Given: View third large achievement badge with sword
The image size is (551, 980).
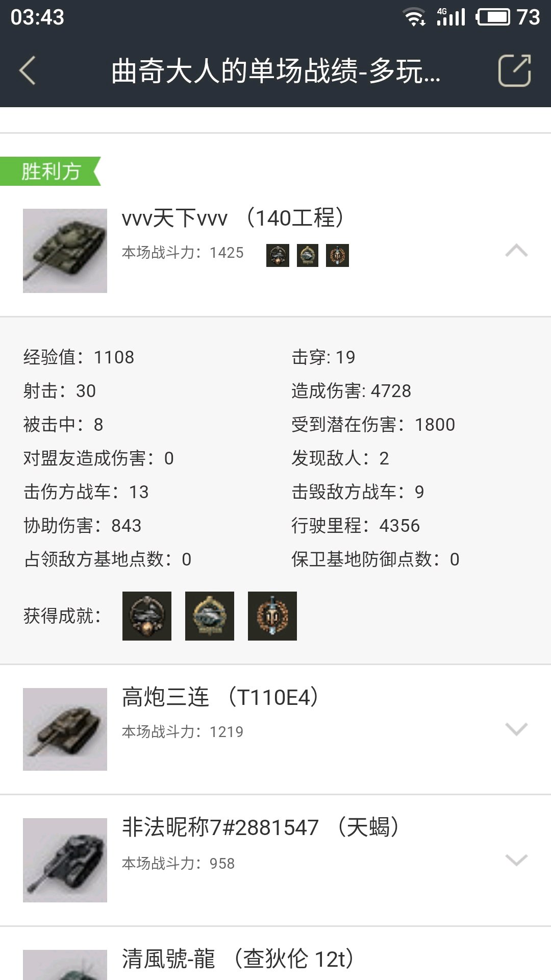Looking at the screenshot, I should pyautogui.click(x=272, y=616).
